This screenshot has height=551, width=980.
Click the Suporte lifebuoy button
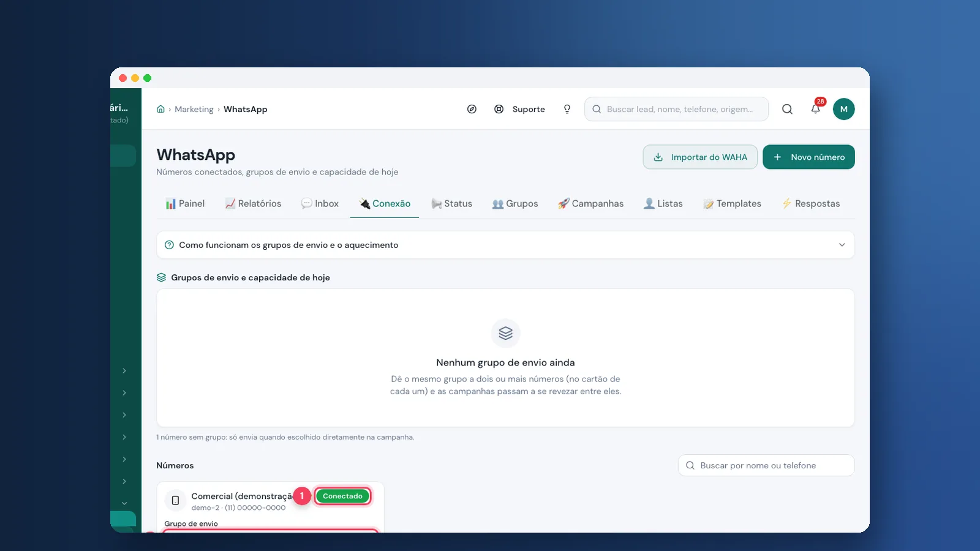[x=519, y=109]
